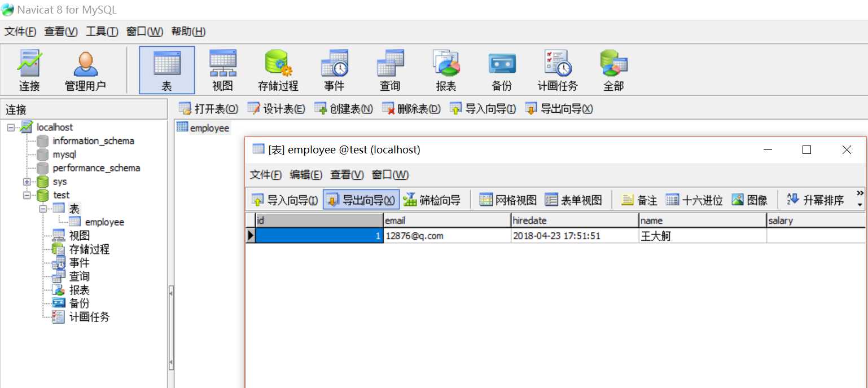The height and width of the screenshot is (388, 868).
Task: Open 筛检向导 filter wizard
Action: pos(432,200)
